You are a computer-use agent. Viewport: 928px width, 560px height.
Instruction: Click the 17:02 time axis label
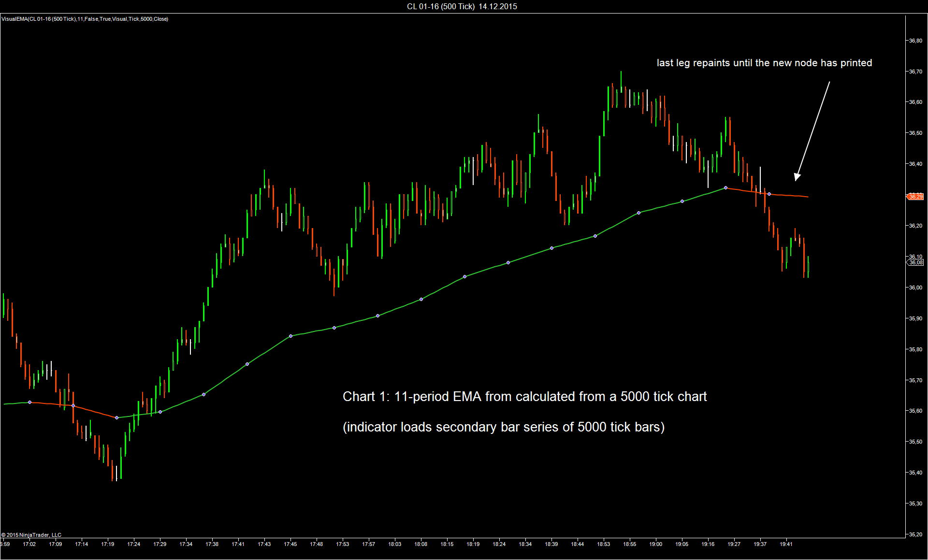tap(29, 544)
